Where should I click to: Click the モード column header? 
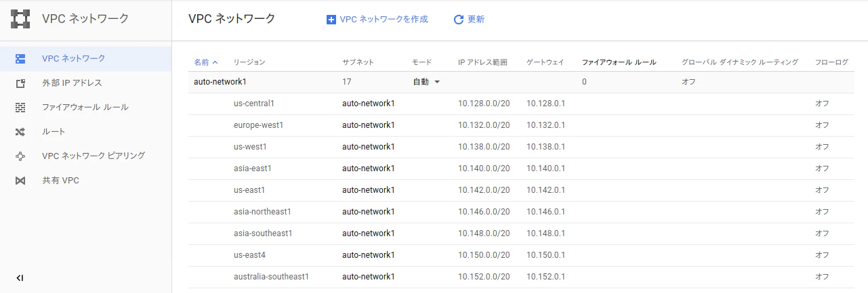(x=422, y=62)
